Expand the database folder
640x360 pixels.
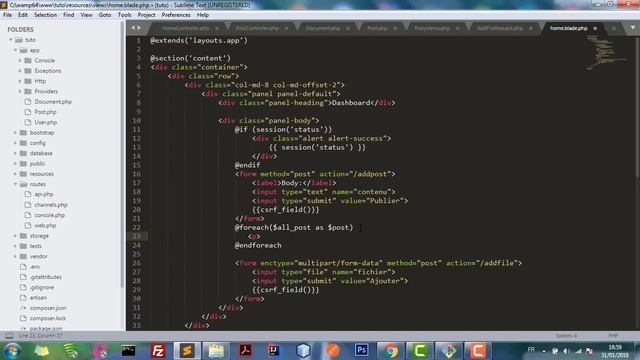point(15,153)
